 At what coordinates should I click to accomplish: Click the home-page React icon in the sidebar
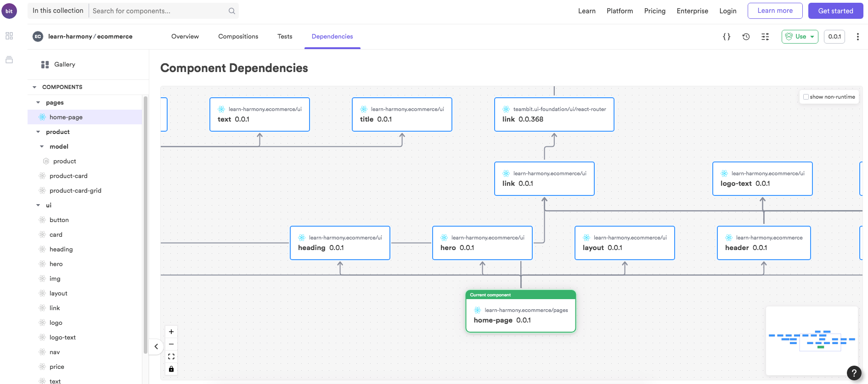pos(42,117)
